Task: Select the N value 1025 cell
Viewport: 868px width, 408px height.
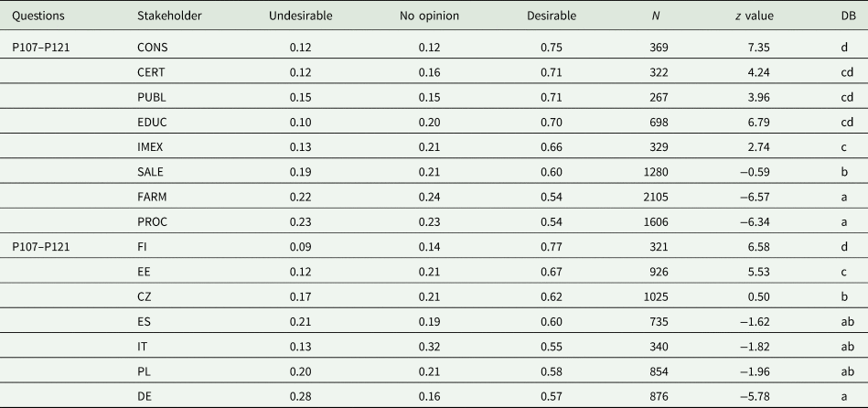Action: tap(655, 295)
